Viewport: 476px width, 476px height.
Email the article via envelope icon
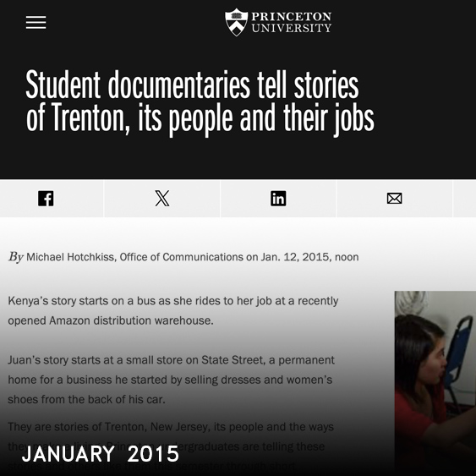394,199
